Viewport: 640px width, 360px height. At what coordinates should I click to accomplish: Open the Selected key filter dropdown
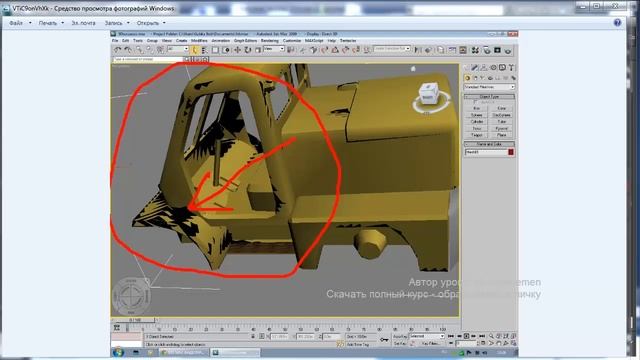tap(427, 336)
